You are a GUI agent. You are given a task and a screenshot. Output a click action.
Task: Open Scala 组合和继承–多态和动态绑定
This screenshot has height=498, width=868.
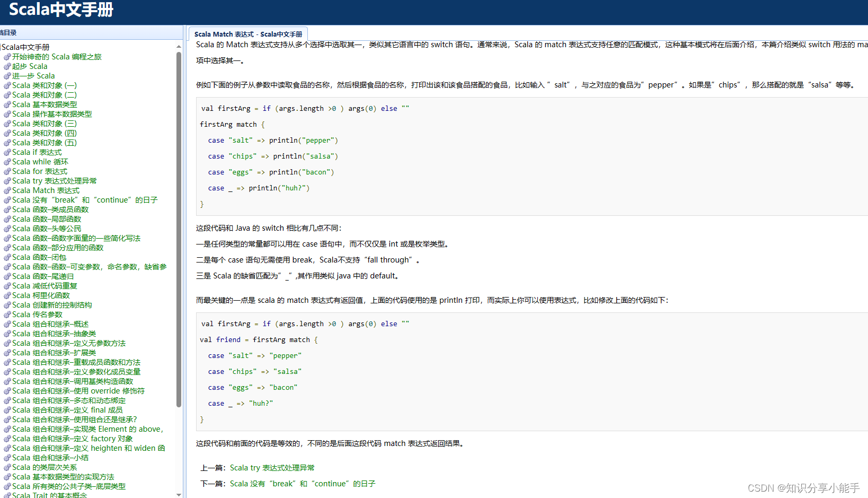69,400
